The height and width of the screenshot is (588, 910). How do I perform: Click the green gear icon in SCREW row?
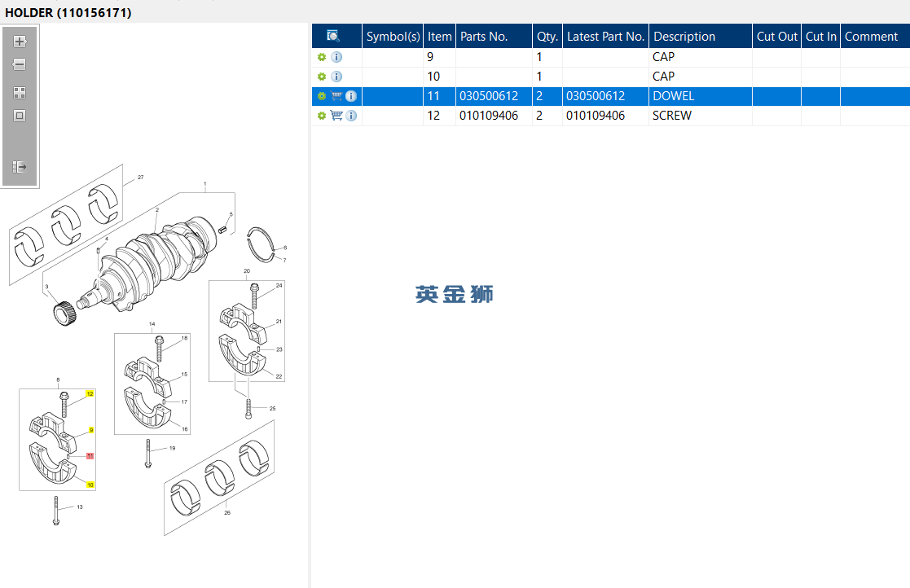322,116
